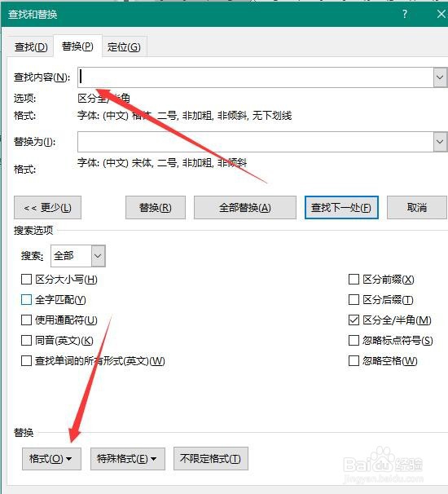This screenshot has height=494, width=448.
Task: Click the 替换(R) button
Action: click(x=156, y=208)
